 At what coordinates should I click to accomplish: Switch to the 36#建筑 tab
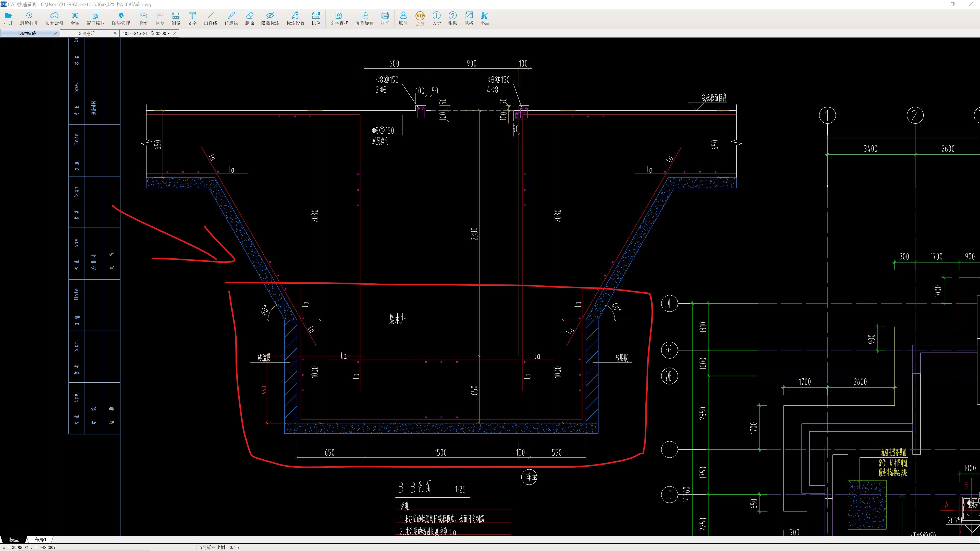click(87, 33)
